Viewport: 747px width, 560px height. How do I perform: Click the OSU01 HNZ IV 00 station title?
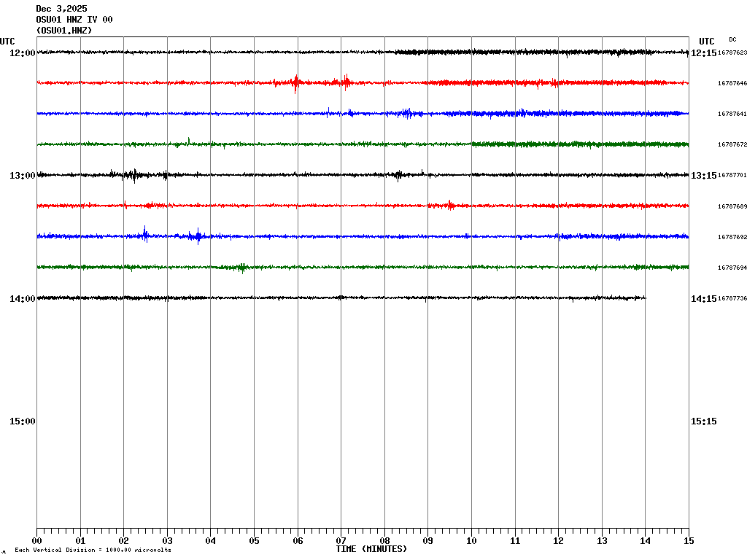pos(74,20)
